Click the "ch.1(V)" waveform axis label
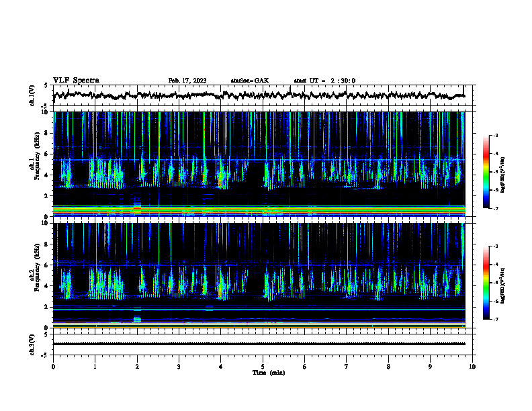This screenshot has height=411, width=532. 32,95
